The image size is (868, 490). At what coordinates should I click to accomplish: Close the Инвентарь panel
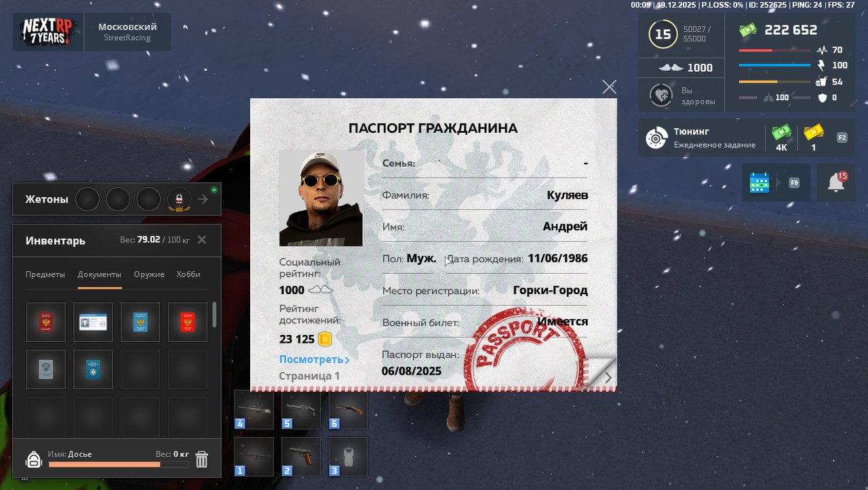(201, 241)
